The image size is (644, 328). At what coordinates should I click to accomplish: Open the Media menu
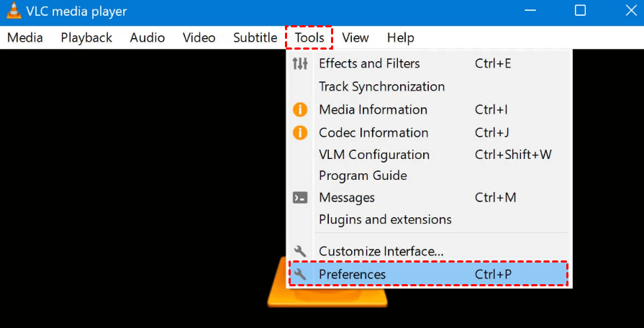point(25,37)
